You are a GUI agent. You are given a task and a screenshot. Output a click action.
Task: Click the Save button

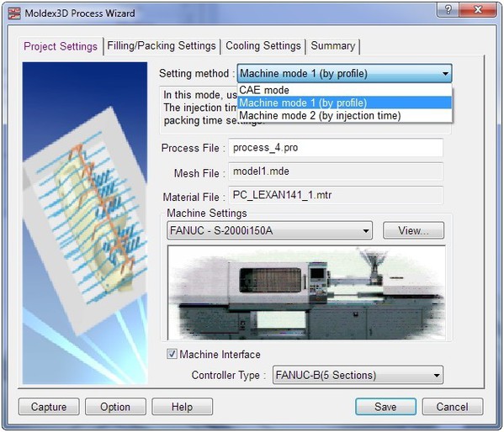(385, 407)
